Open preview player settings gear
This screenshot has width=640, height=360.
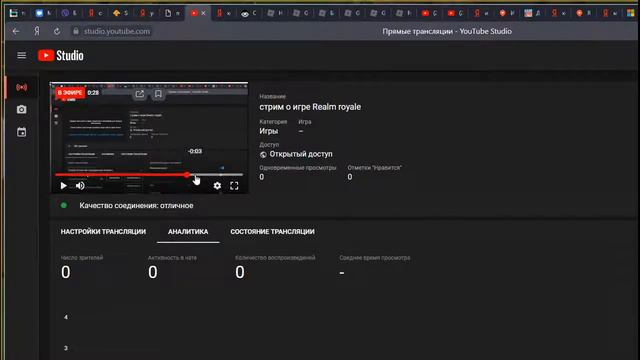(x=217, y=186)
